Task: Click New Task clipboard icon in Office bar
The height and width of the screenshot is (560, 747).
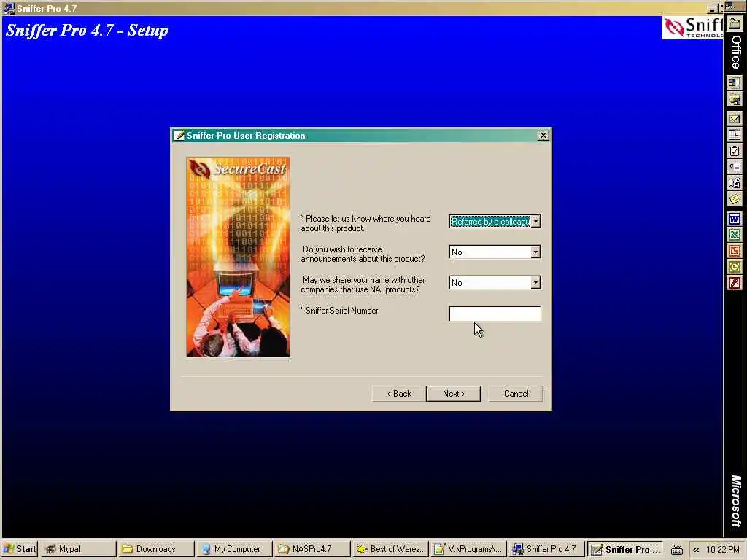Action: (x=735, y=152)
